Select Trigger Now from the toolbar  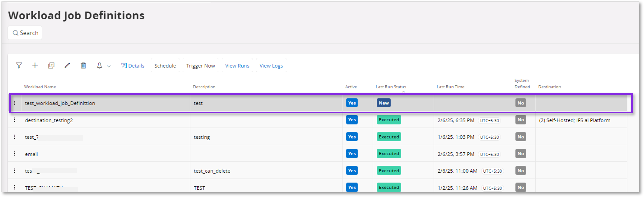pos(200,65)
